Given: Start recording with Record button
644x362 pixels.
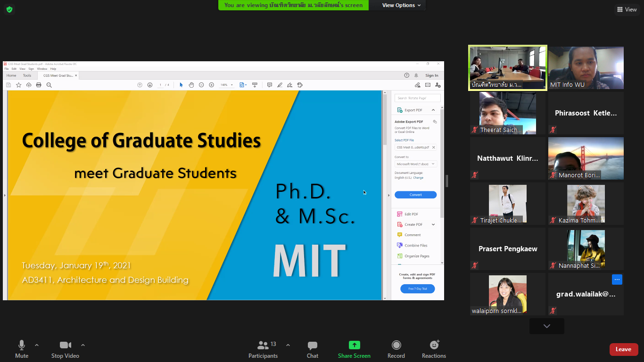Looking at the screenshot, I should [396, 349].
